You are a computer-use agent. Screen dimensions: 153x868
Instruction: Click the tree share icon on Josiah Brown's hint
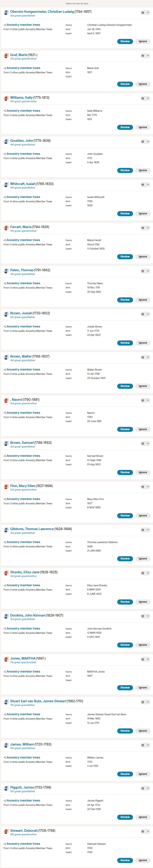5,326
